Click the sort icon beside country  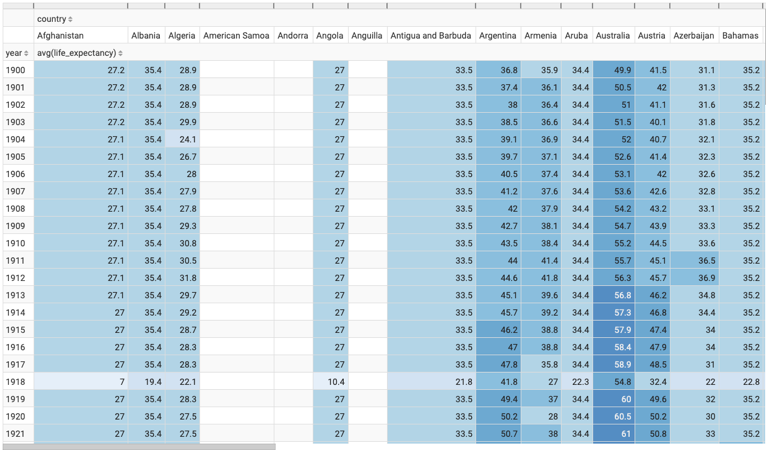point(70,19)
